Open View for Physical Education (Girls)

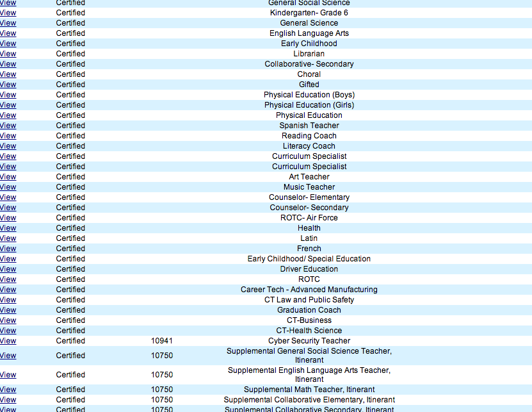coord(8,105)
